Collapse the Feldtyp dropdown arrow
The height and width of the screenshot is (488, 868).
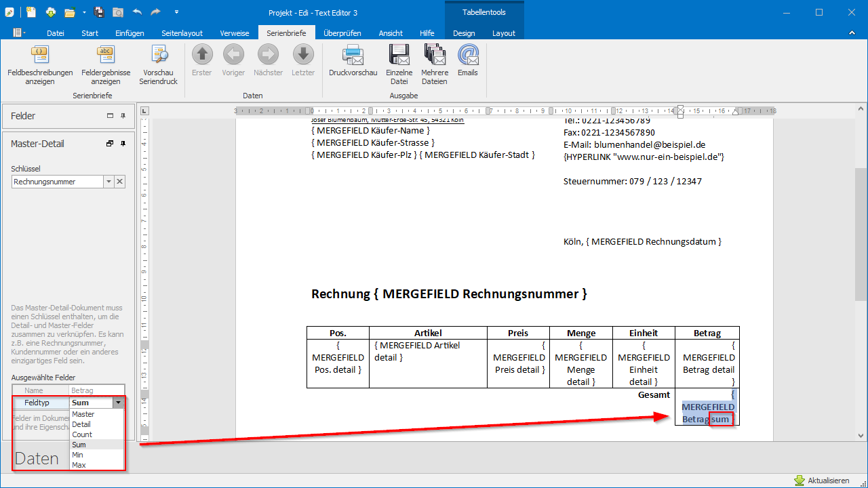point(119,403)
